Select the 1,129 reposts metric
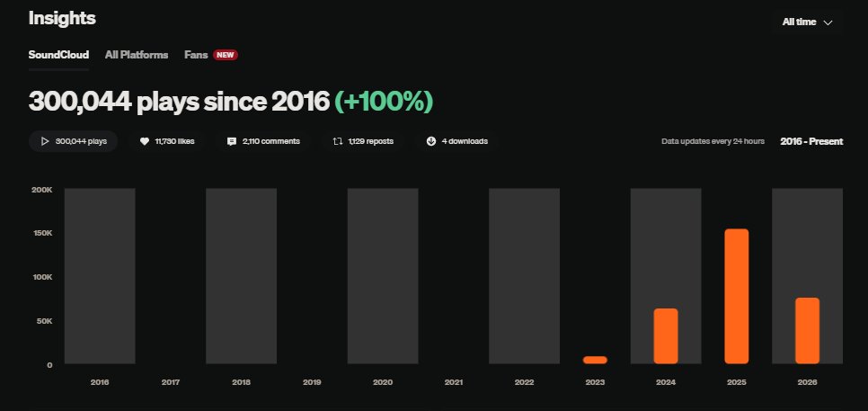 (363, 141)
